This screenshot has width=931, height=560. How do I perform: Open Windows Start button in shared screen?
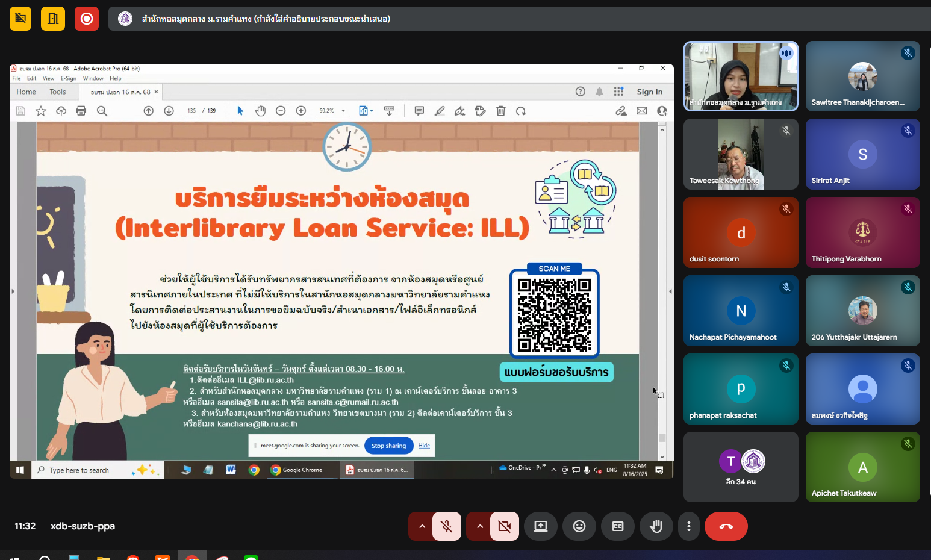(20, 470)
